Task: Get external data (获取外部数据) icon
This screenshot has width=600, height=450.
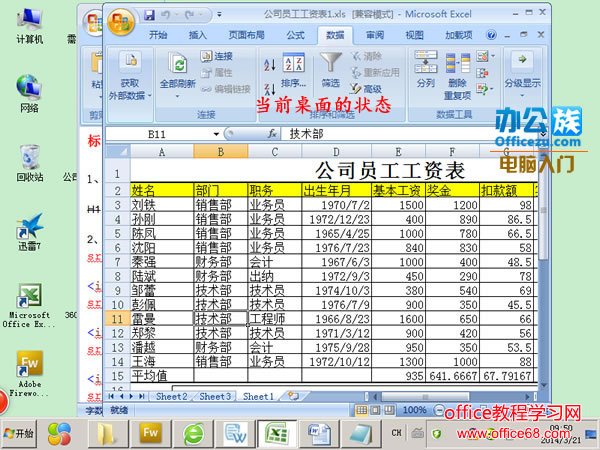Action: [x=130, y=61]
